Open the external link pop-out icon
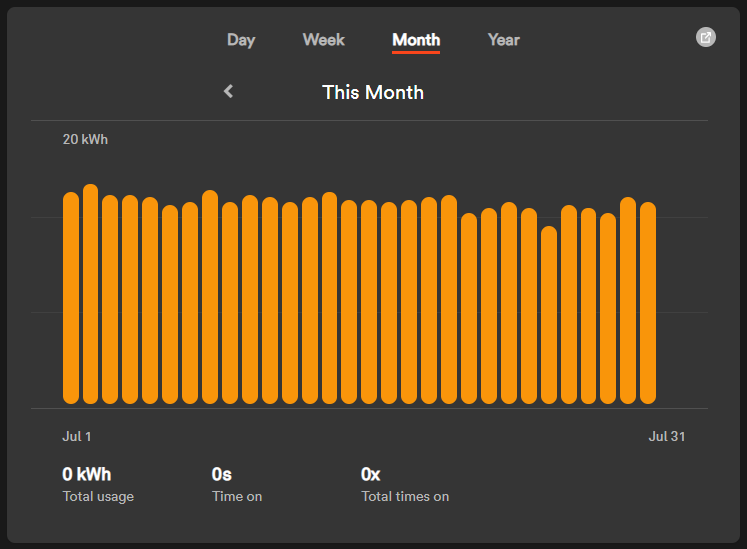Viewport: 747px width, 549px height. pyautogui.click(x=706, y=37)
